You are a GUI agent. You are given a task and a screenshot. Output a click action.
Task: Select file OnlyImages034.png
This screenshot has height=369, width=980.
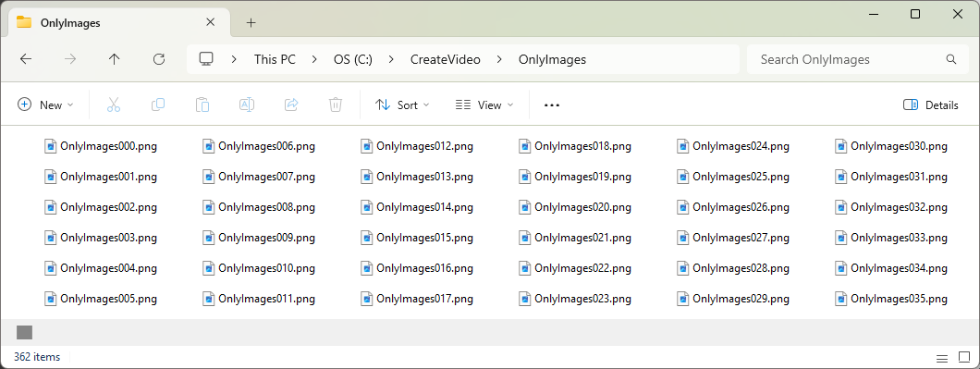[x=891, y=268]
